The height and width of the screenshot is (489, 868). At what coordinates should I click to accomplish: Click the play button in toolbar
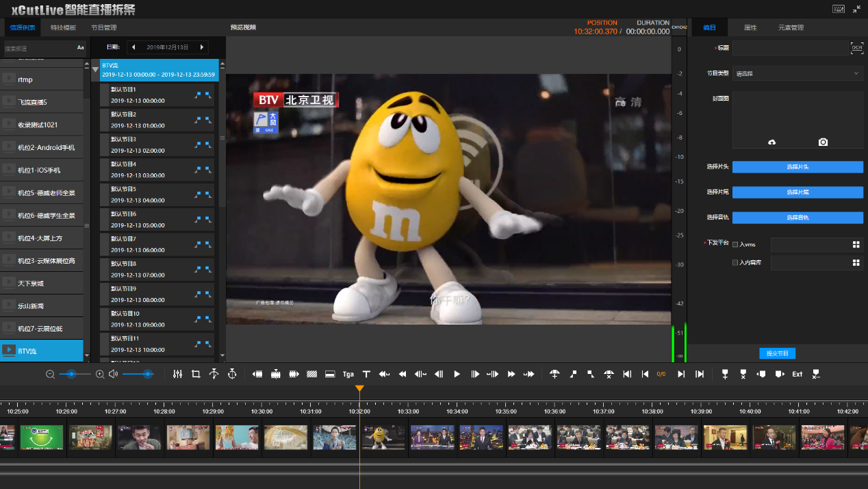(x=457, y=374)
